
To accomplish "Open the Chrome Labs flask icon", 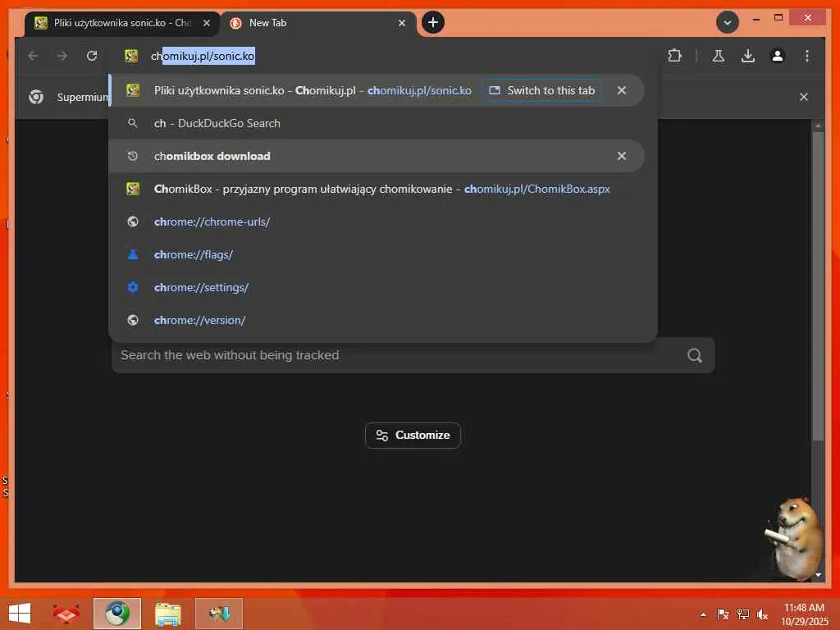I will [719, 56].
